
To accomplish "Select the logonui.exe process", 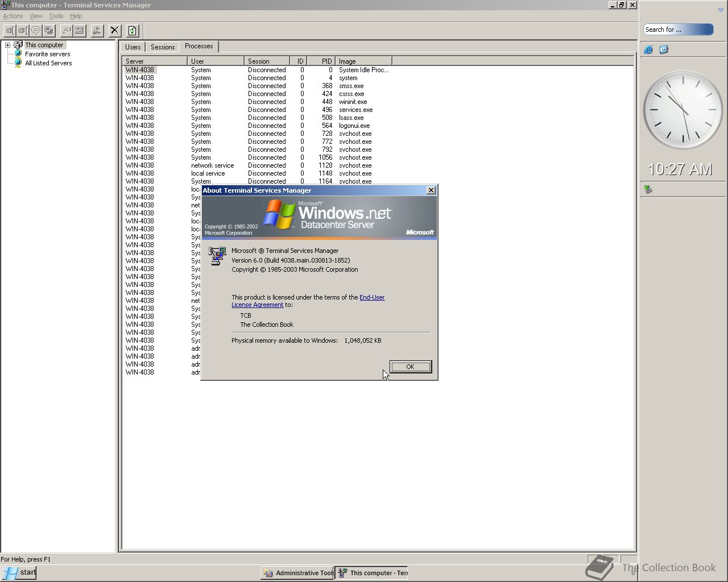I will coord(257,126).
